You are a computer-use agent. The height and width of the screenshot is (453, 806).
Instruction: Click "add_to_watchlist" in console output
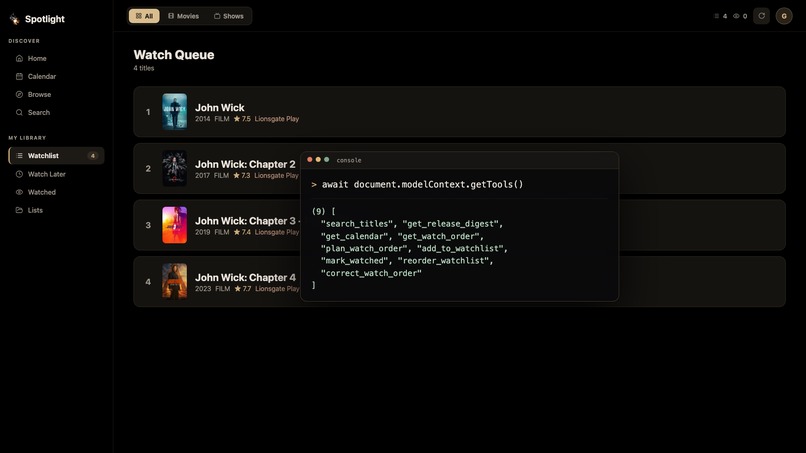[460, 248]
